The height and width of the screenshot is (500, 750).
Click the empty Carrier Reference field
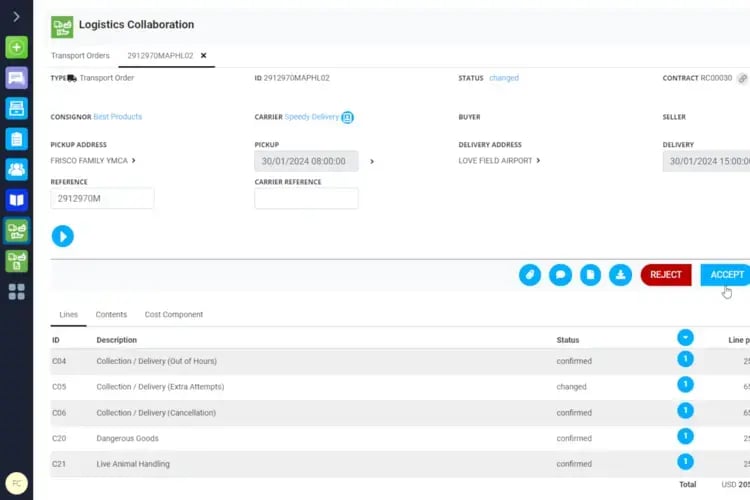306,198
